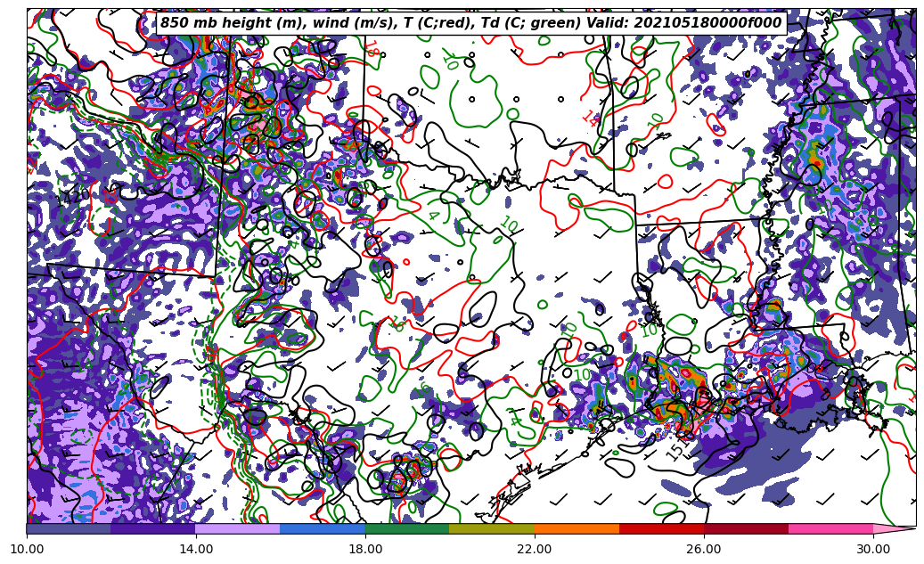
Task: Click the 26.00 colorbar tick label
Action: pyautogui.click(x=704, y=549)
